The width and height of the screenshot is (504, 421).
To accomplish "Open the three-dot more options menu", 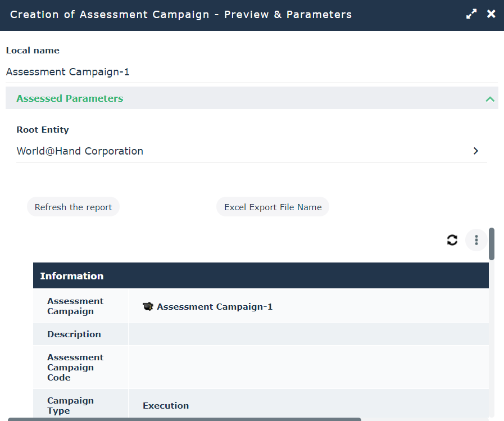I will click(x=476, y=241).
